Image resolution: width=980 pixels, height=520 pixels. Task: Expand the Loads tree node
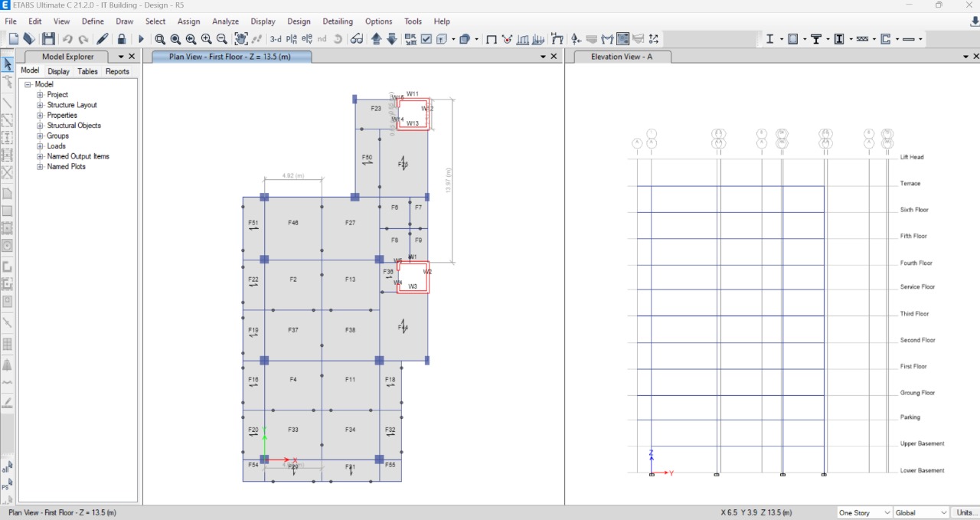pyautogui.click(x=40, y=146)
